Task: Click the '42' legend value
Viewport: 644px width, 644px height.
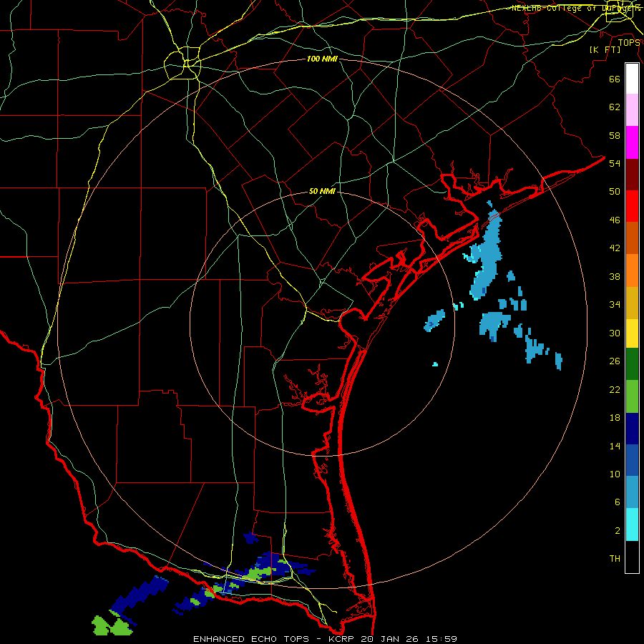Action: (x=615, y=248)
